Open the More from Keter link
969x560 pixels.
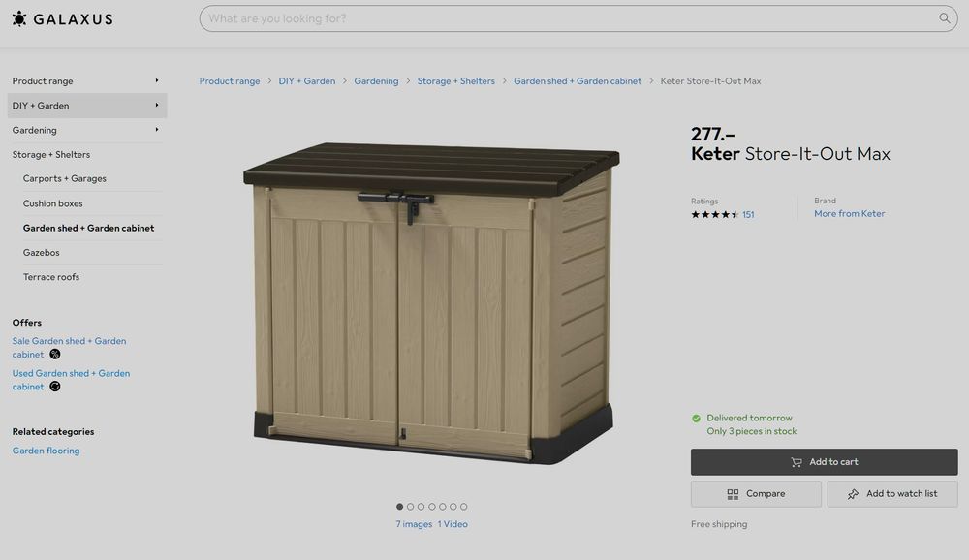(x=849, y=213)
